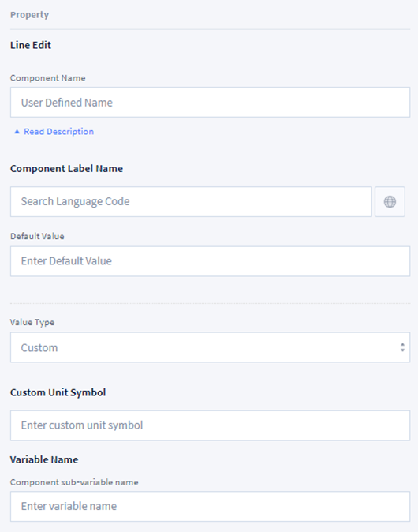
Task: Click the up-down arrows in Value Type
Action: pos(402,347)
